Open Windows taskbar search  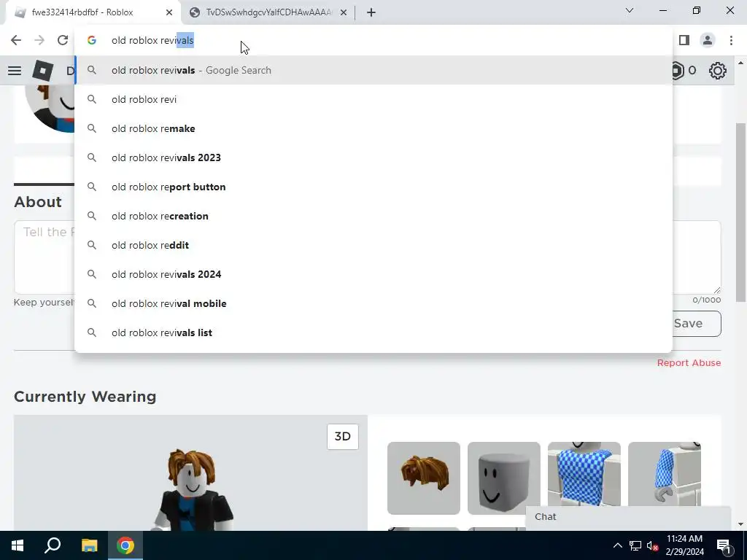53,545
